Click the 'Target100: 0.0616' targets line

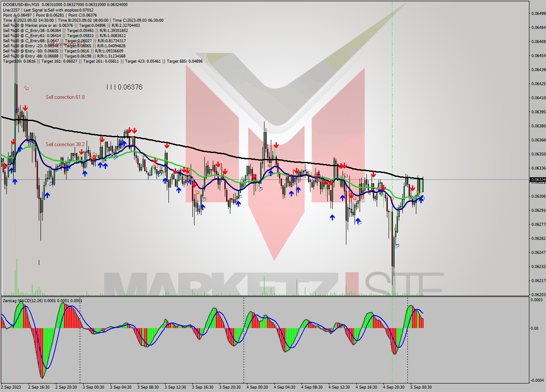pyautogui.click(x=103, y=61)
